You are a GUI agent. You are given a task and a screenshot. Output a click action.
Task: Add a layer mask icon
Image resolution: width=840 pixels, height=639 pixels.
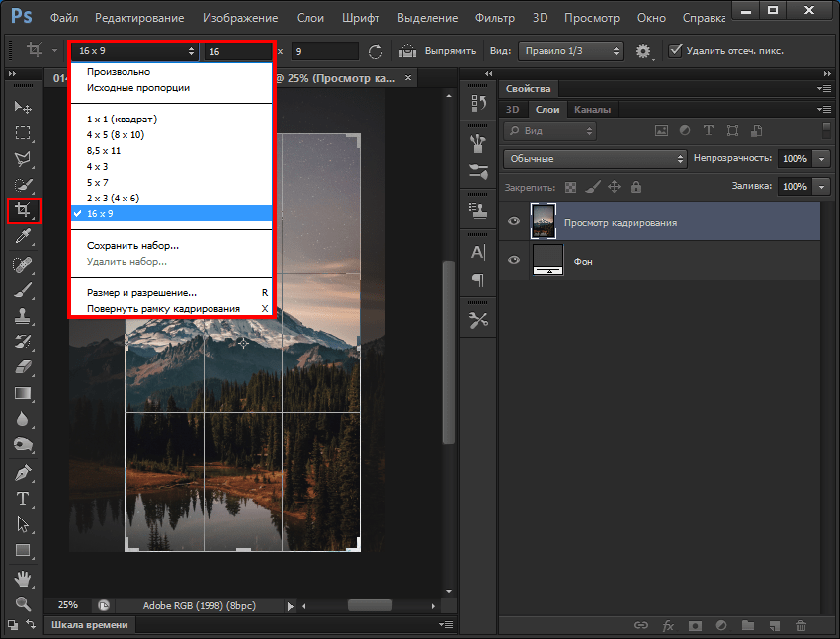pos(696,625)
